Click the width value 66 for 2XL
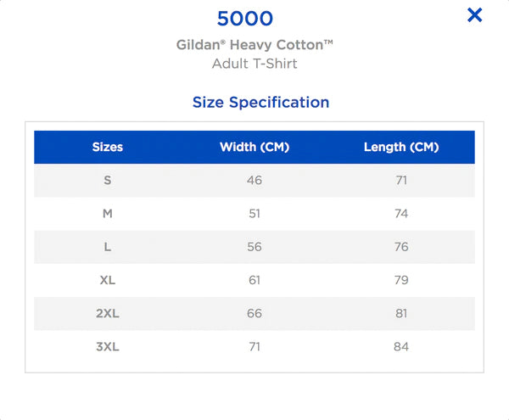The width and height of the screenshot is (509, 420). point(255,314)
